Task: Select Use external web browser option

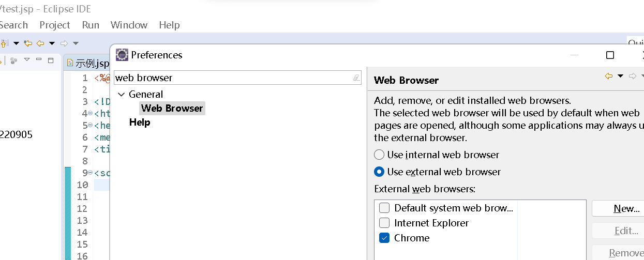Action: 379,172
